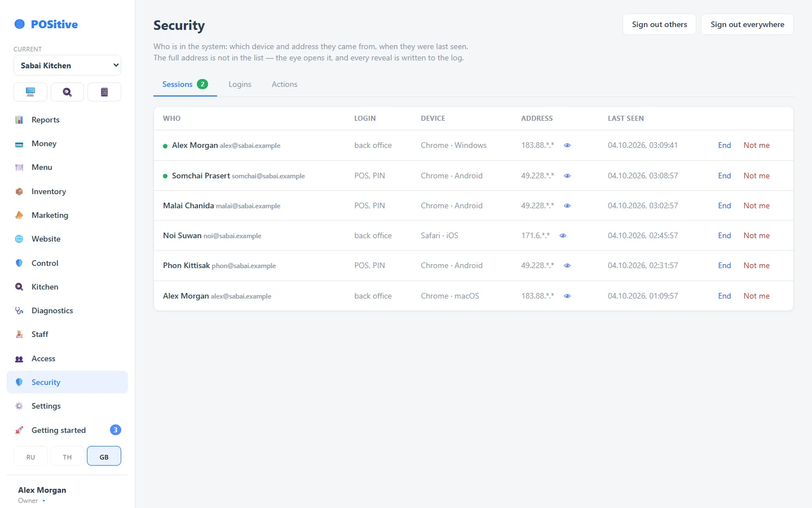Image resolution: width=812 pixels, height=508 pixels.
Task: Select the GB language button
Action: [x=104, y=456]
